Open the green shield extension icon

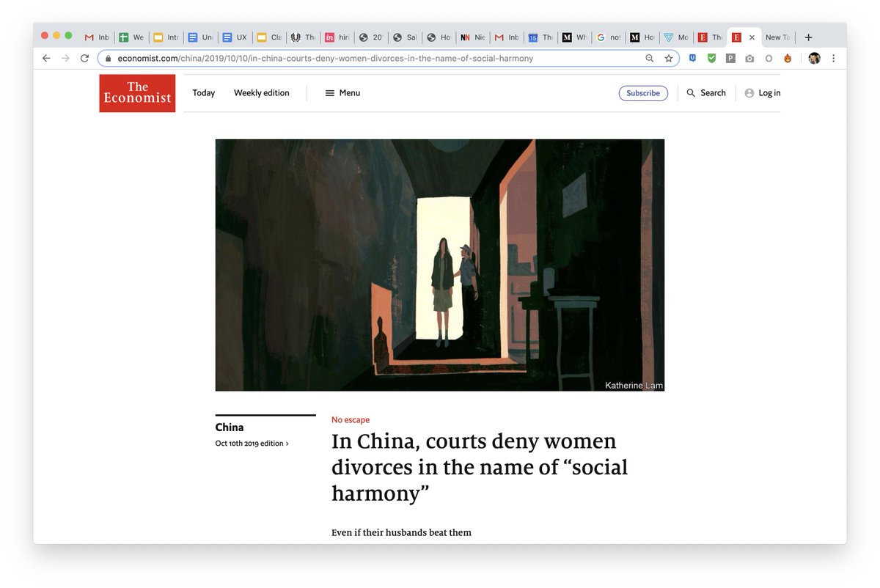[711, 59]
